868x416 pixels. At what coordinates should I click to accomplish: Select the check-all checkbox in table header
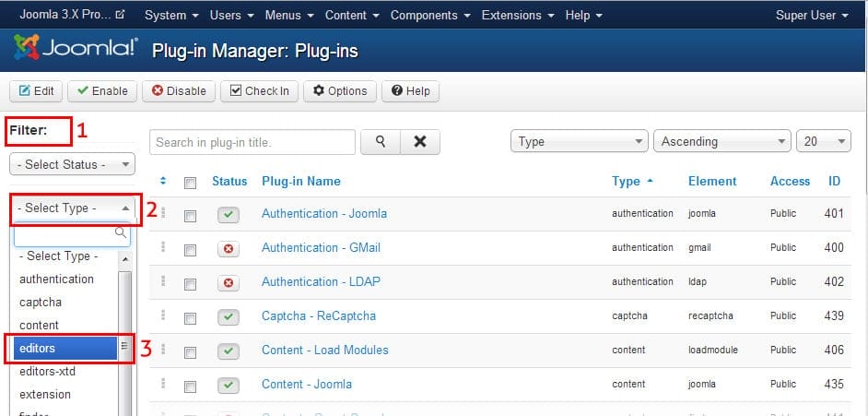190,183
